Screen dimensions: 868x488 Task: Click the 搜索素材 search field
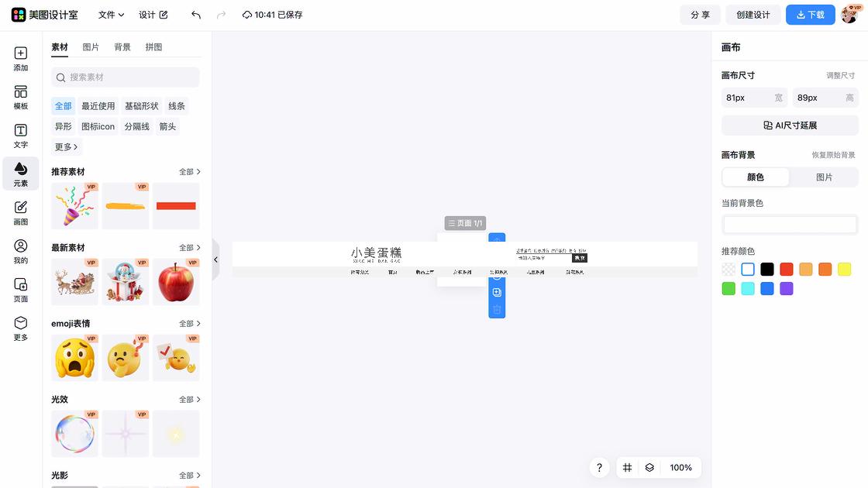coord(125,77)
